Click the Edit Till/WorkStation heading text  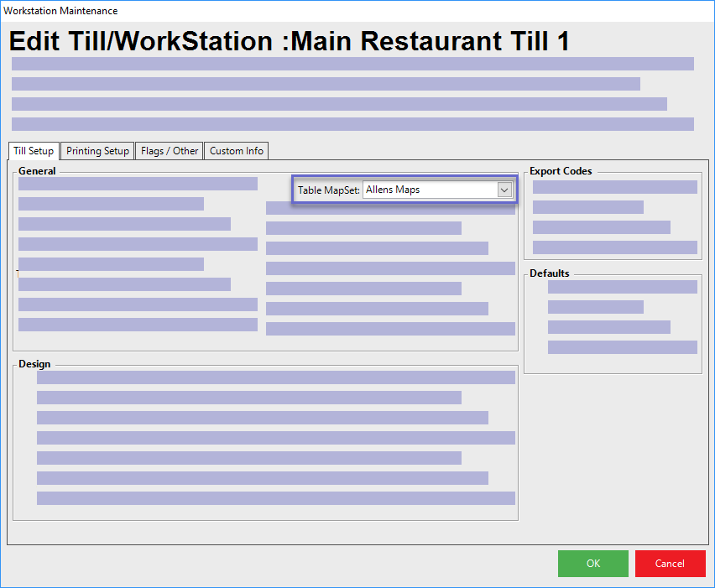pos(290,42)
